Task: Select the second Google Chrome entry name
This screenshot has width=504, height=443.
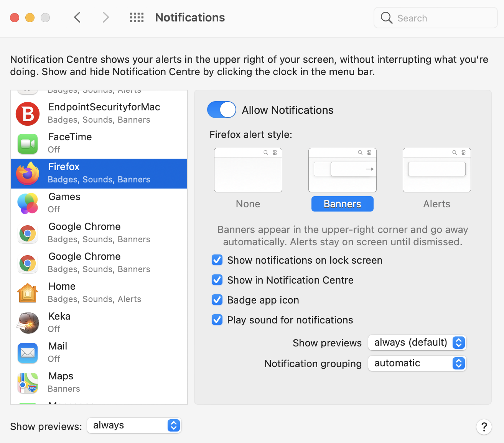Action: tap(84, 256)
